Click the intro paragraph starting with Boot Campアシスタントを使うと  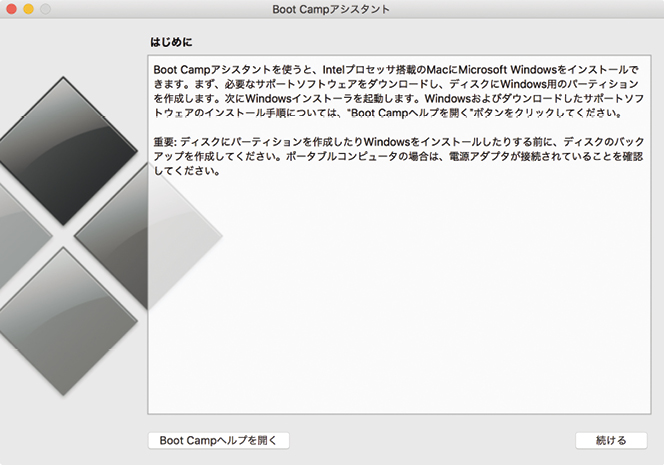[x=398, y=91]
